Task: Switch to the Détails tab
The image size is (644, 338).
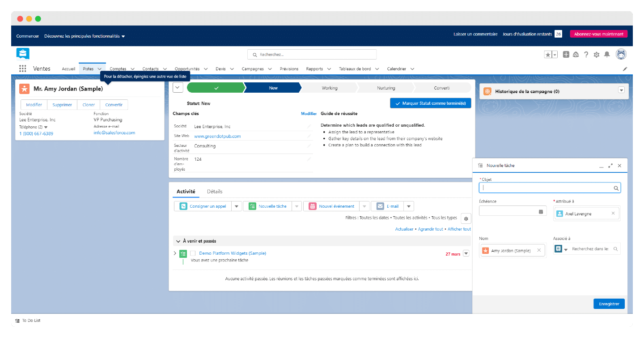Action: point(215,192)
